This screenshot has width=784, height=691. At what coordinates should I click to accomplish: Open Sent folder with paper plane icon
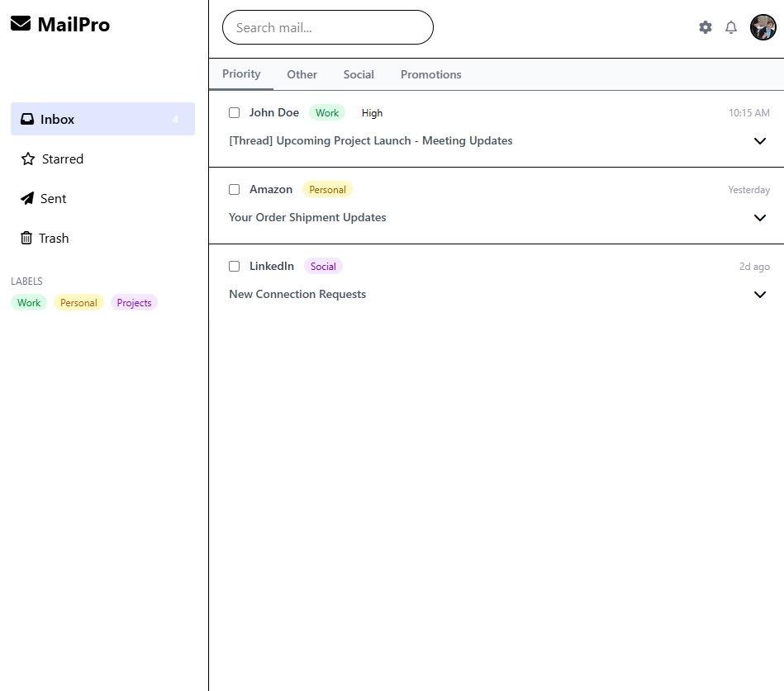pyautogui.click(x=26, y=198)
